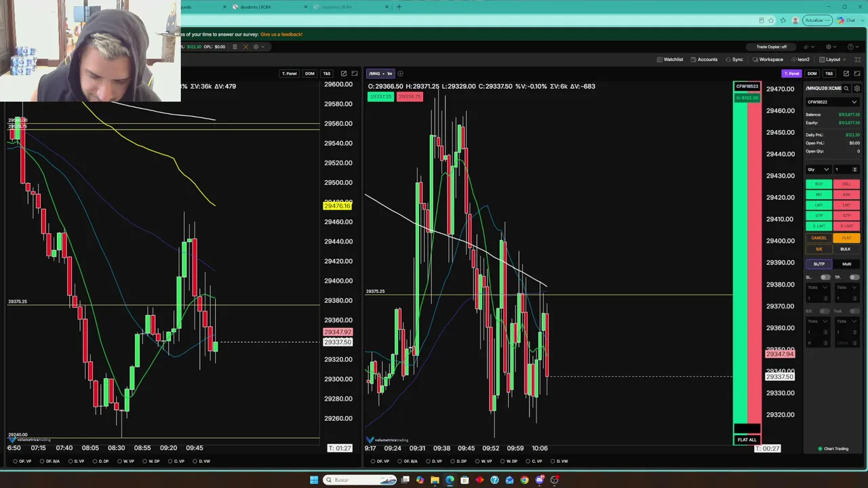Toggle OF. VP on the left chart
Screen dimensions: 868x488
(22, 462)
